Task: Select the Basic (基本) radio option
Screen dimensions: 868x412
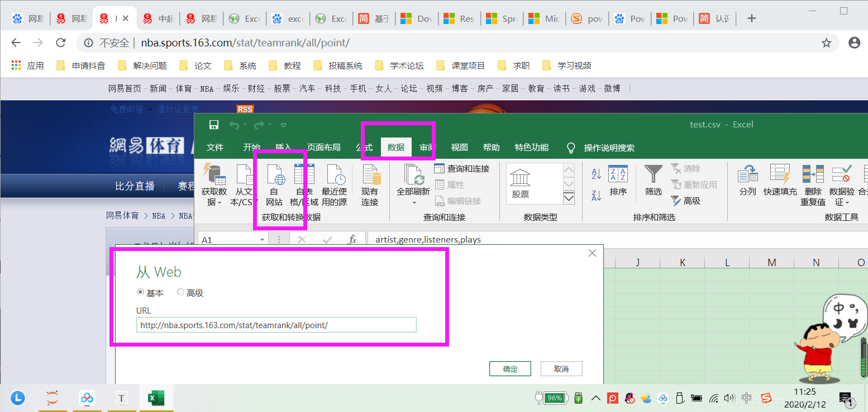Action: (140, 292)
